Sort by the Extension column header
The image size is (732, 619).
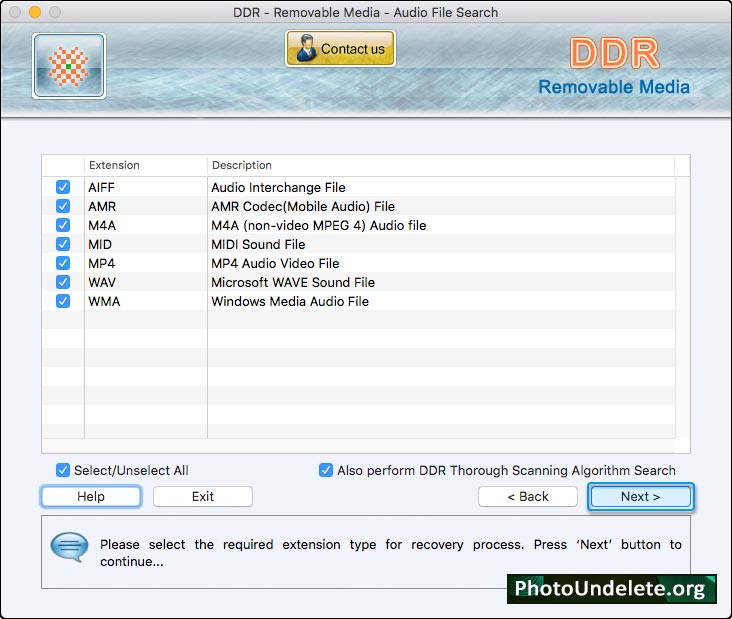click(146, 165)
